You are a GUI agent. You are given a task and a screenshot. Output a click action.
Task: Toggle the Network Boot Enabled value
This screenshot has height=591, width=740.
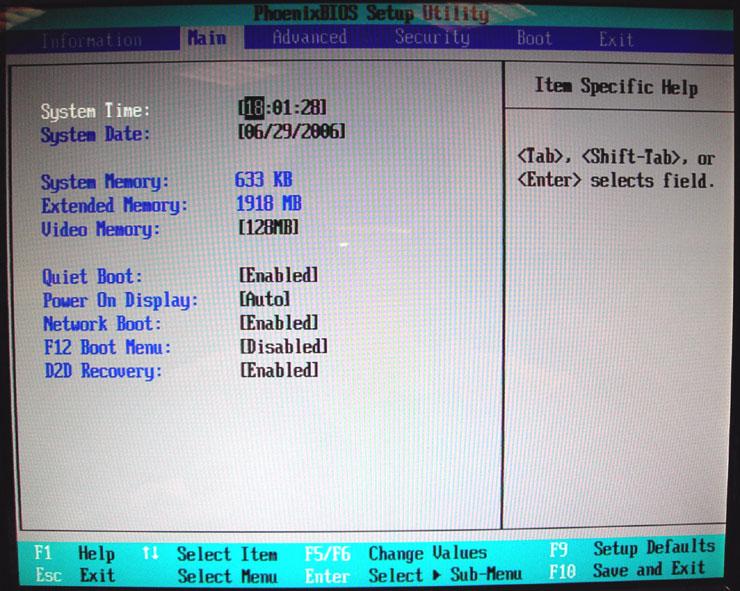coord(279,323)
